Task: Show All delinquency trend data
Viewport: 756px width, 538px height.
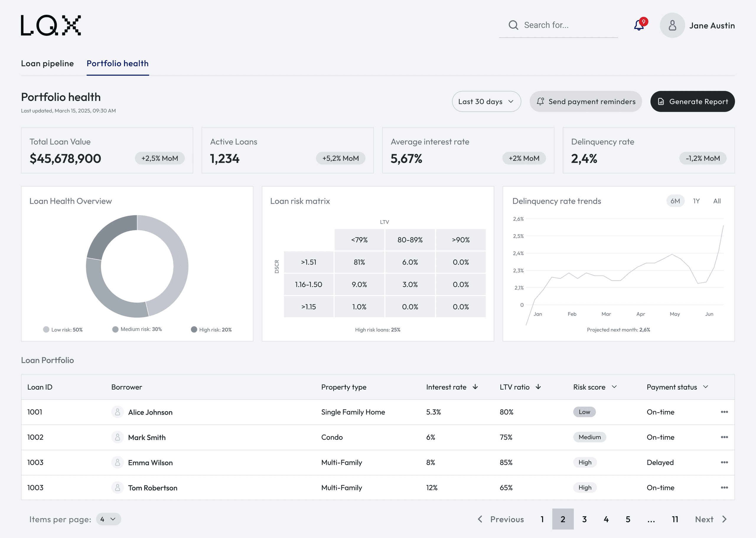Action: coord(717,201)
